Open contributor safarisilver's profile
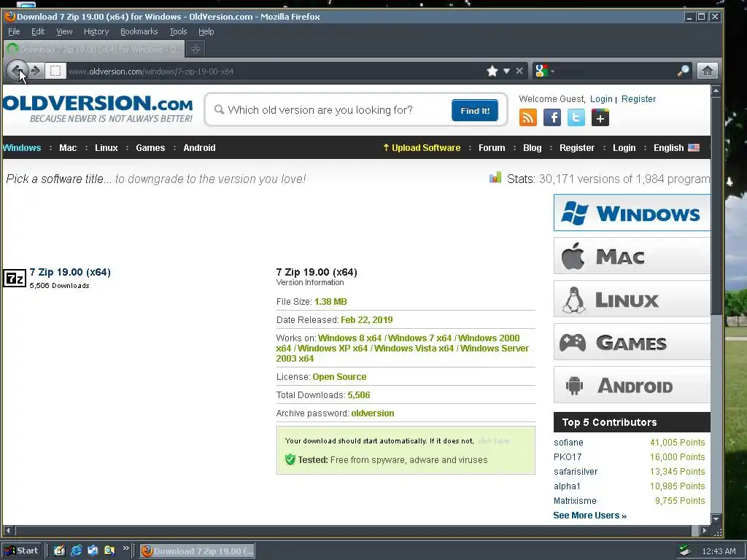This screenshot has height=560, width=747. [x=576, y=472]
